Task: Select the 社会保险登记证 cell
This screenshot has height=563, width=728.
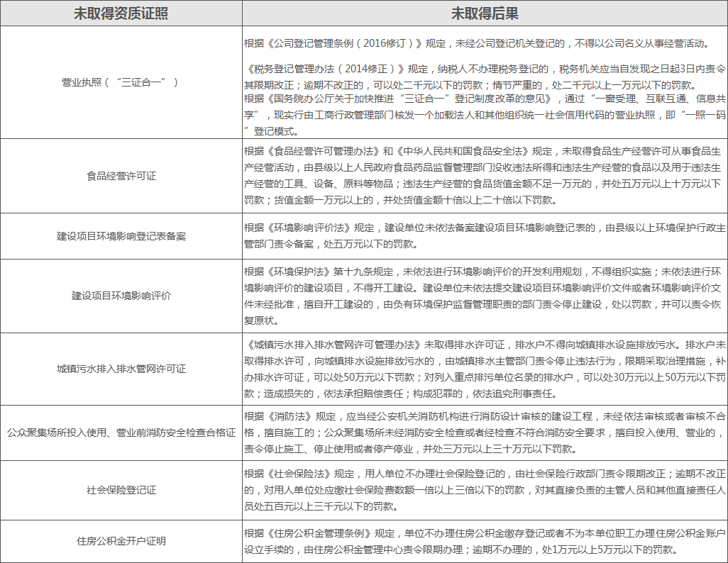Action: (121, 490)
